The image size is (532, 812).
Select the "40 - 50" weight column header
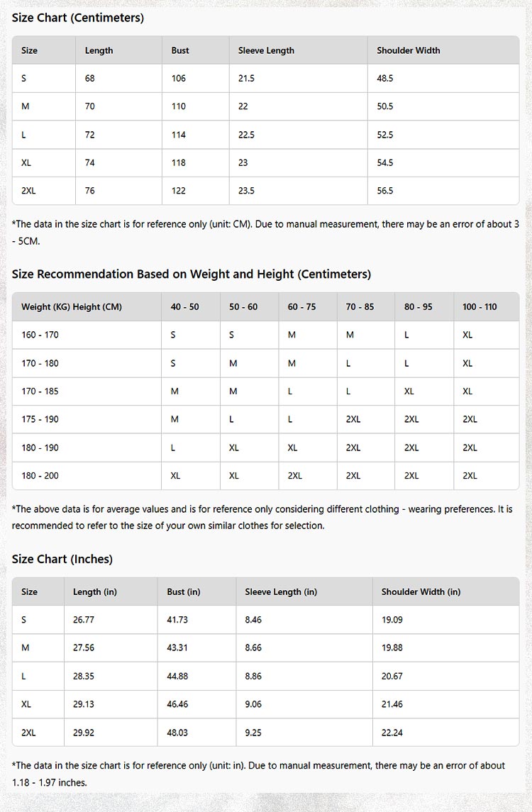pyautogui.click(x=185, y=307)
